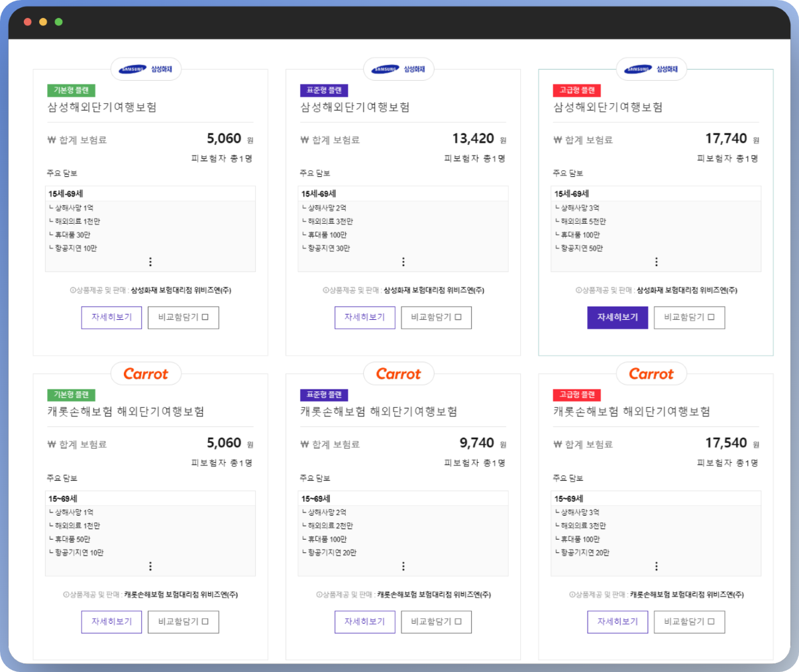Click 캐롯손해보험 보험대리점 위비즈엔(주) on 9,740원 card
799x672 pixels.
434,595
